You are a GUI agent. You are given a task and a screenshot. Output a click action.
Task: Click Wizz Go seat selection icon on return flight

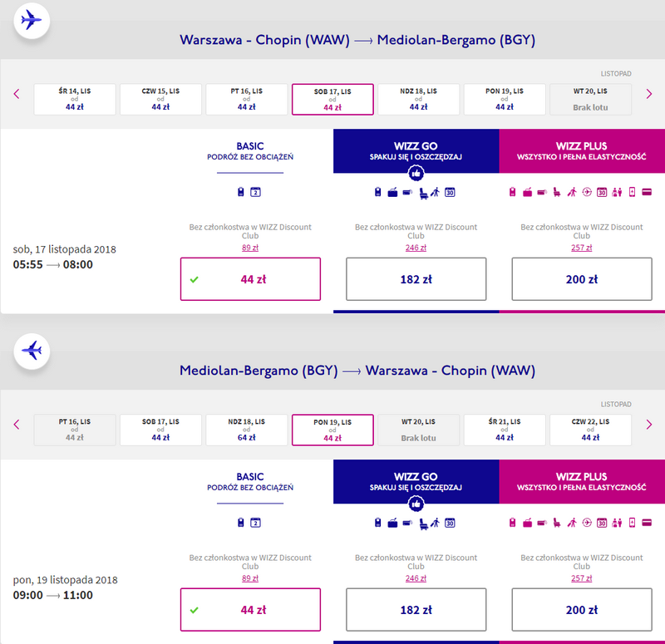pos(423,524)
